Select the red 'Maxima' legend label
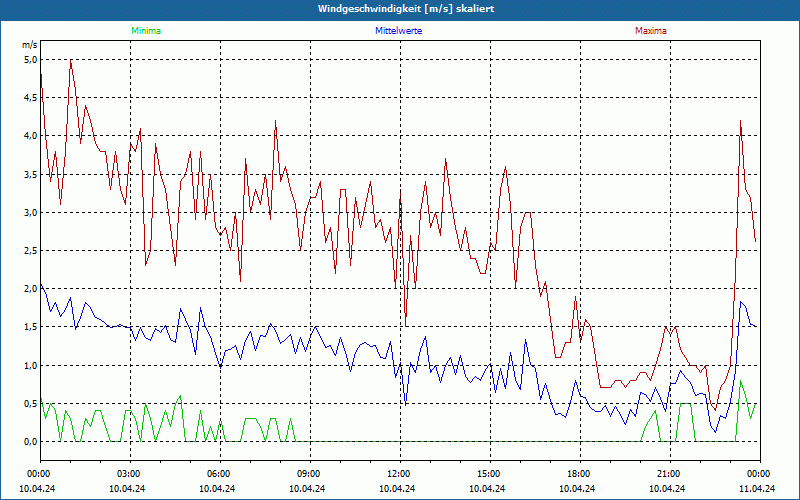Screen dimensions: 800x500 click(651, 31)
